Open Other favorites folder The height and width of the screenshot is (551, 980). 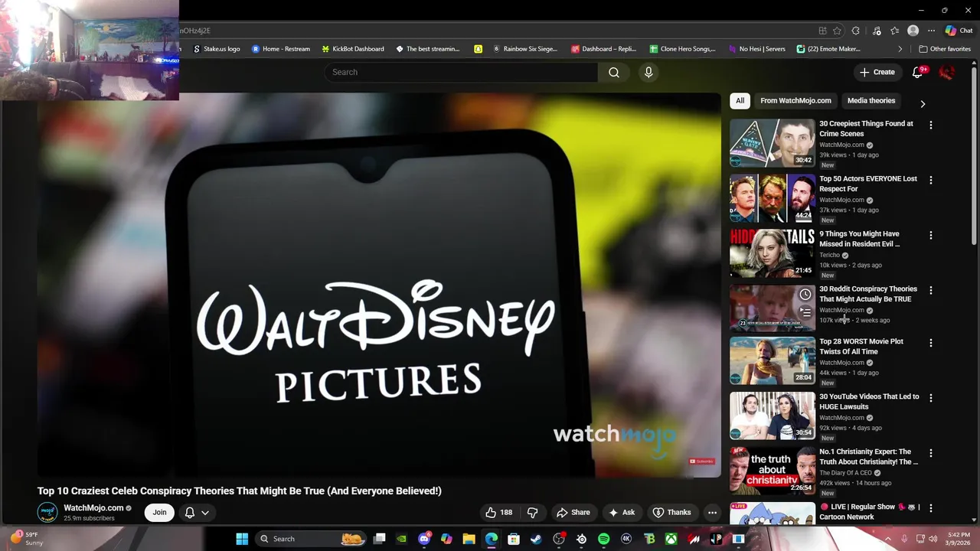945,49
